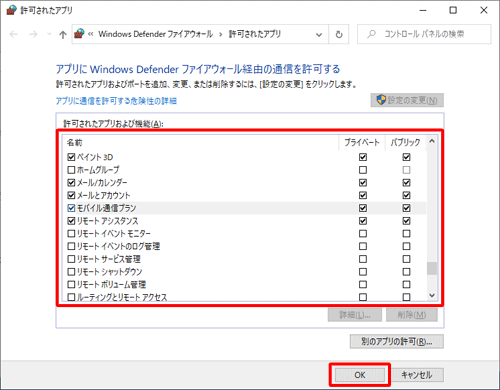This screenshot has height=390, width=500.
Task: Select the リモート アシスタンス row text
Action: pyautogui.click(x=107, y=221)
